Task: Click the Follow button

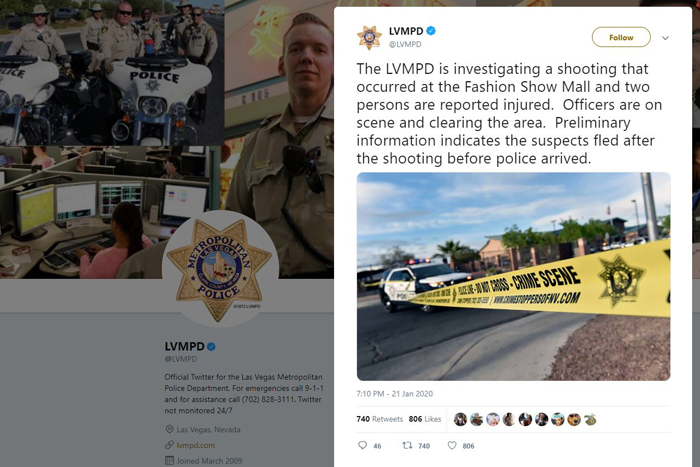Action: click(621, 37)
